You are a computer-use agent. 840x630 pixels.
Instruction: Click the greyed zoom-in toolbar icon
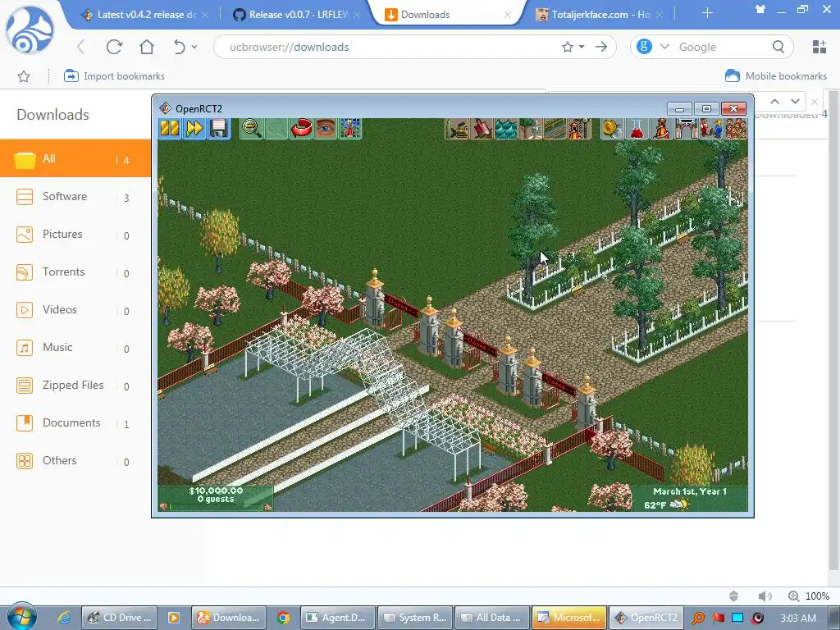click(x=276, y=129)
